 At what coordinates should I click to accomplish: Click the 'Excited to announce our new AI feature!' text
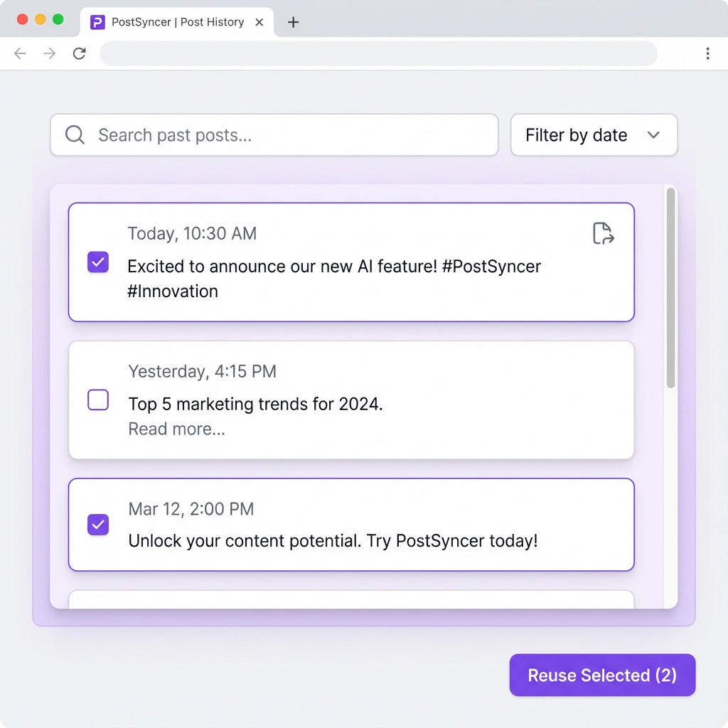[x=282, y=267]
